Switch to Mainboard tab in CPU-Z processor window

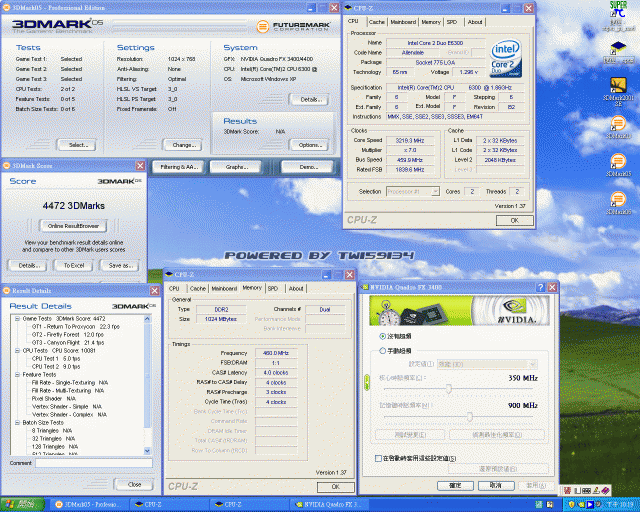pyautogui.click(x=403, y=22)
